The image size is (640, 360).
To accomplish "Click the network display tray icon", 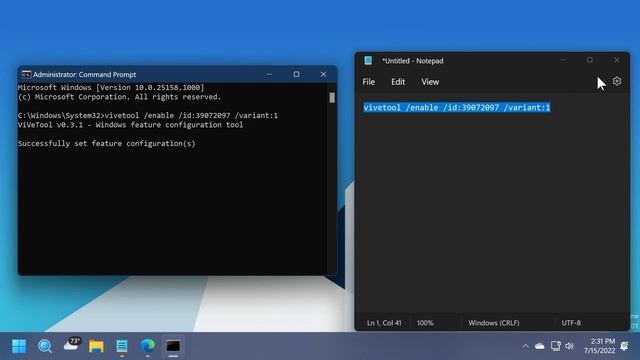I will coord(556,346).
